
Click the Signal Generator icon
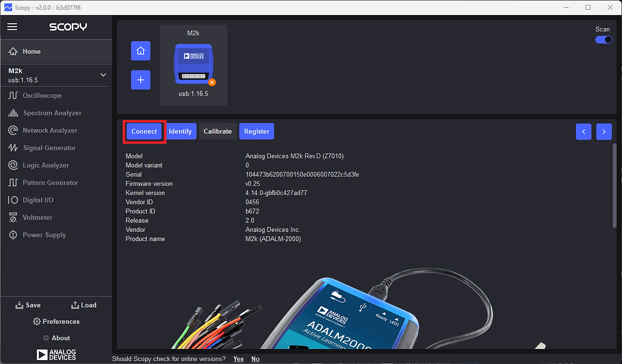click(x=13, y=148)
